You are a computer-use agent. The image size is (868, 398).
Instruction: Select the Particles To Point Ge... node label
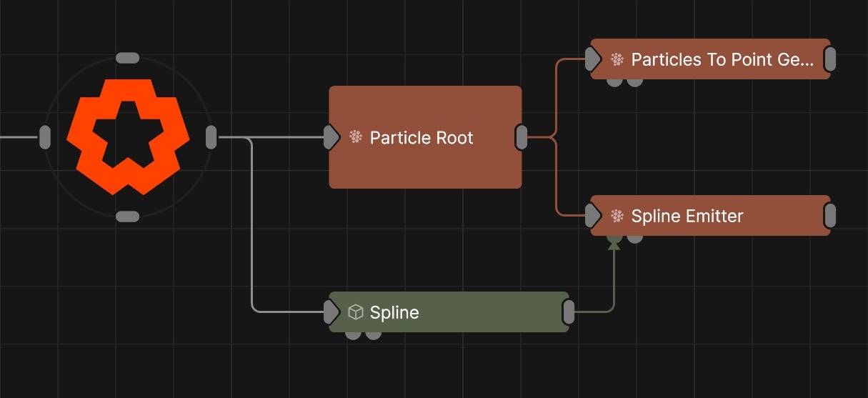pos(722,59)
